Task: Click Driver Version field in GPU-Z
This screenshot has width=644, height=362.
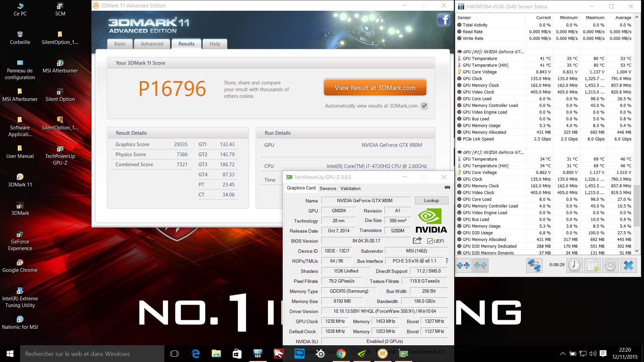Action: tap(384, 311)
